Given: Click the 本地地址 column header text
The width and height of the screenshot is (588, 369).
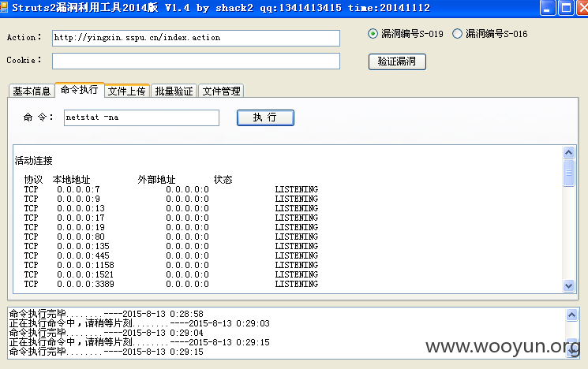Looking at the screenshot, I should (x=71, y=180).
